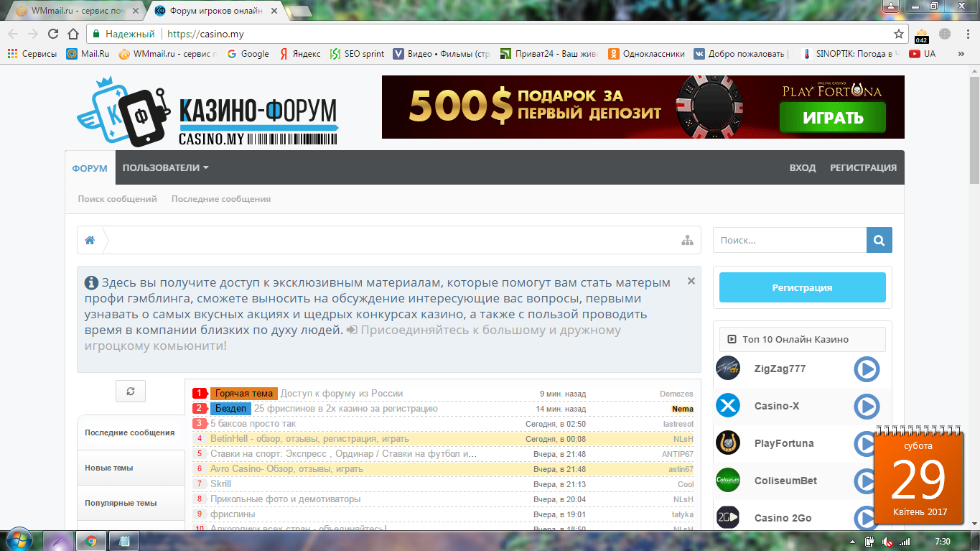Open the Поиск сообщений sub-menu link

coord(118,199)
